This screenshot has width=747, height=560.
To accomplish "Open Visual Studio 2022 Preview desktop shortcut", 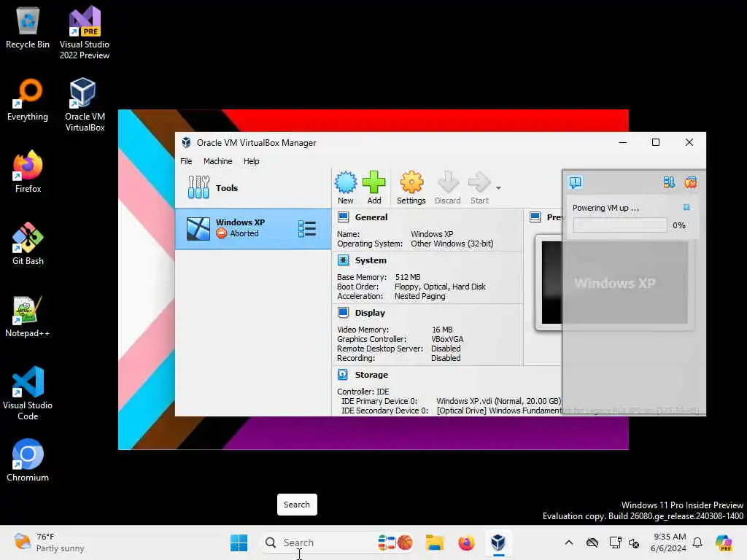I will pyautogui.click(x=85, y=32).
